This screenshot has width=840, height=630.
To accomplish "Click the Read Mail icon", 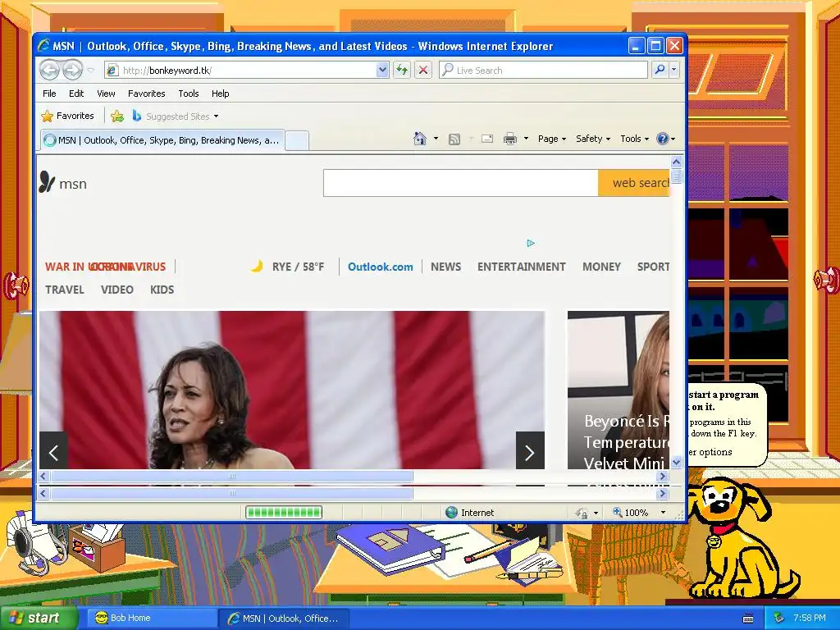I will 487,139.
